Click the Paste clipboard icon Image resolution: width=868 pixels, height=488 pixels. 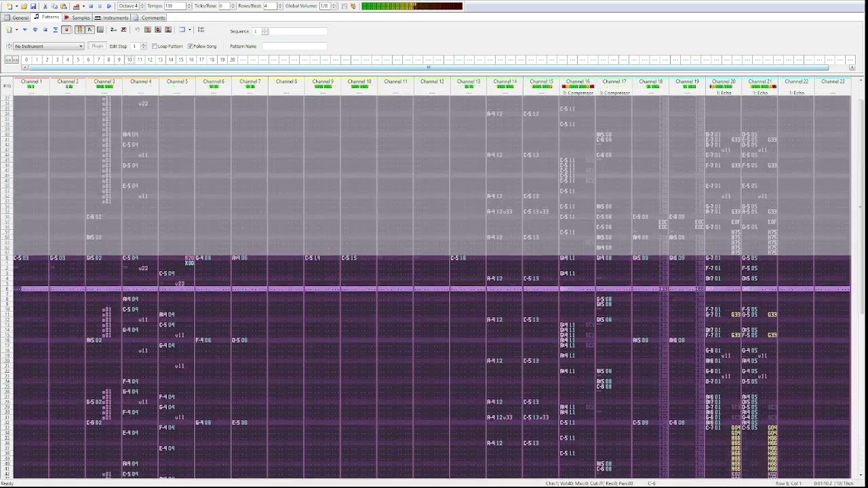click(64, 6)
